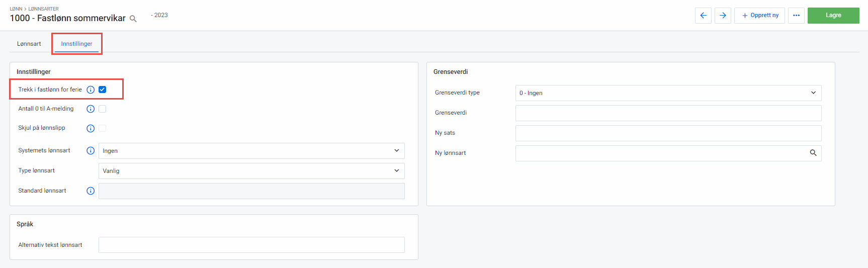Uncheck Trekk i fastlønn for ferie checkbox
The width and height of the screenshot is (868, 268).
click(103, 90)
